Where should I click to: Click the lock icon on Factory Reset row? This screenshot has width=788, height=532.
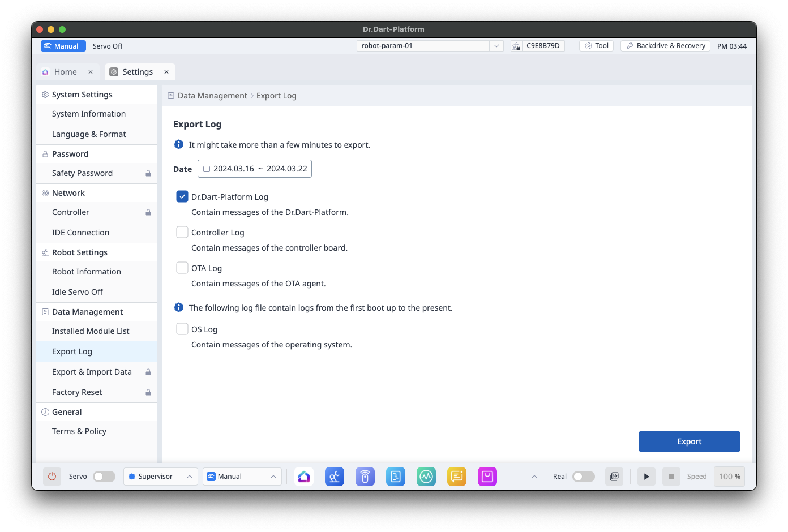click(148, 392)
